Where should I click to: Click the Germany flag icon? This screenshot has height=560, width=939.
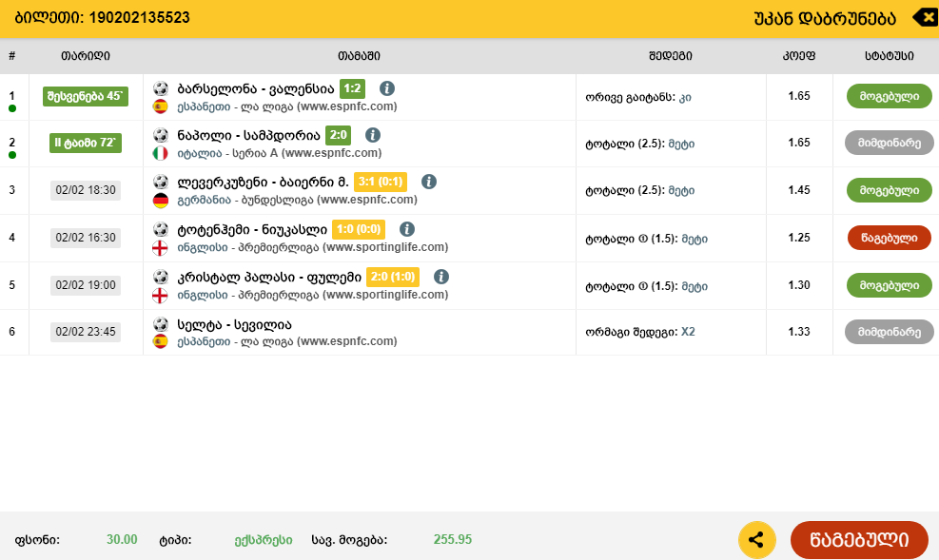click(161, 200)
